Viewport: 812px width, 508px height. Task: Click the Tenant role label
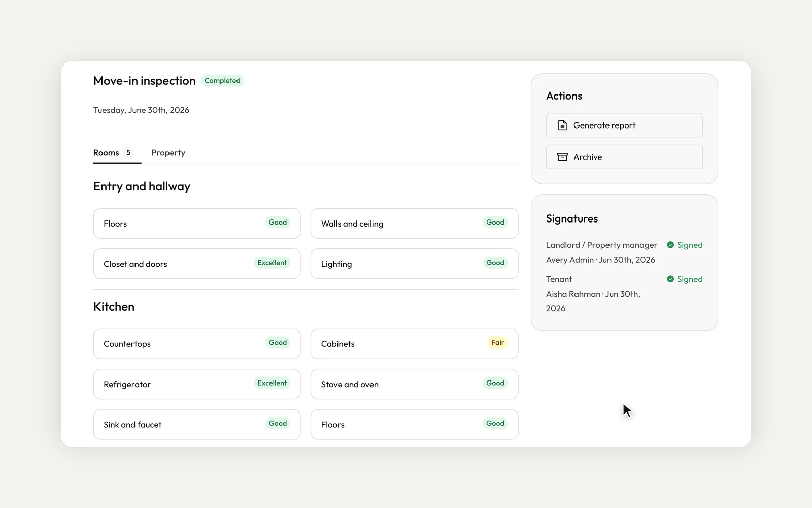(x=559, y=279)
